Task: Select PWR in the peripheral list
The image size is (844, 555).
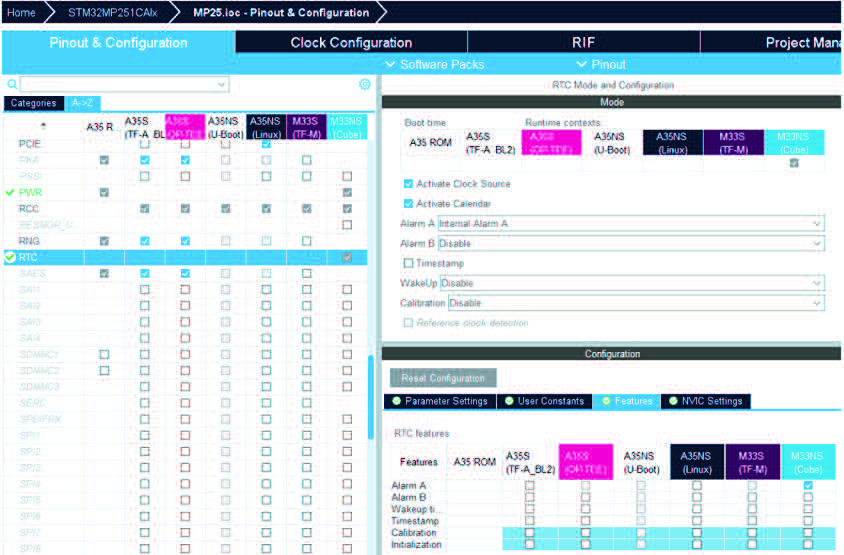Action: pyautogui.click(x=30, y=192)
